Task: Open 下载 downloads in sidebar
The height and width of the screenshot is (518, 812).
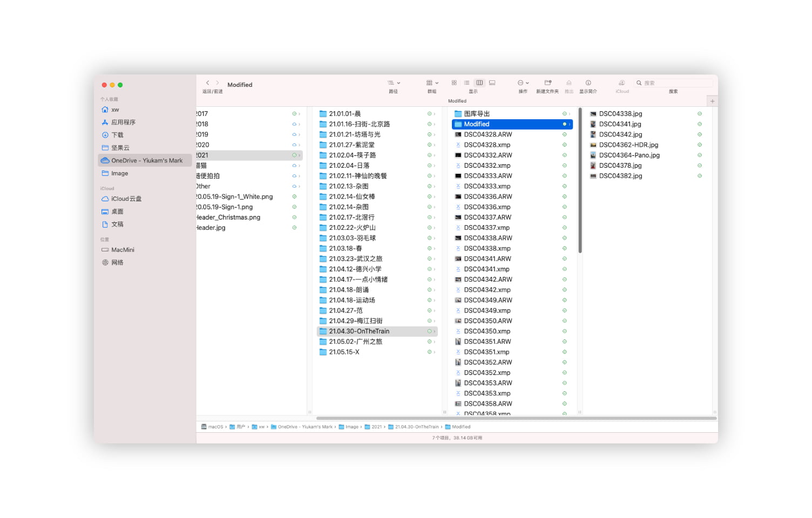Action: [117, 135]
